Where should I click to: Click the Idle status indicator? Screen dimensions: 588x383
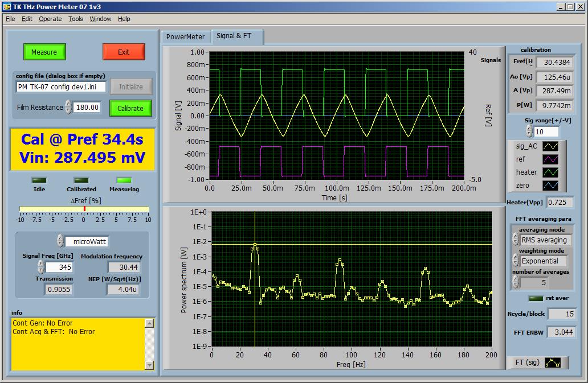tap(39, 180)
